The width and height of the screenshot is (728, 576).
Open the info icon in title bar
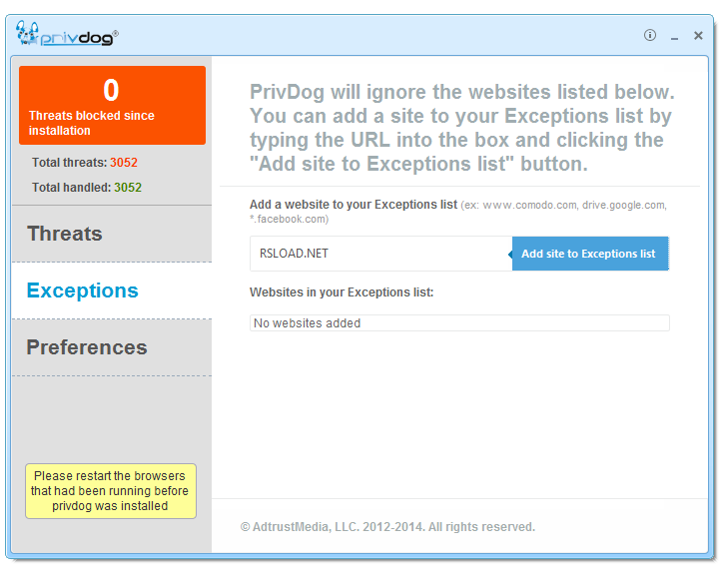click(x=650, y=35)
